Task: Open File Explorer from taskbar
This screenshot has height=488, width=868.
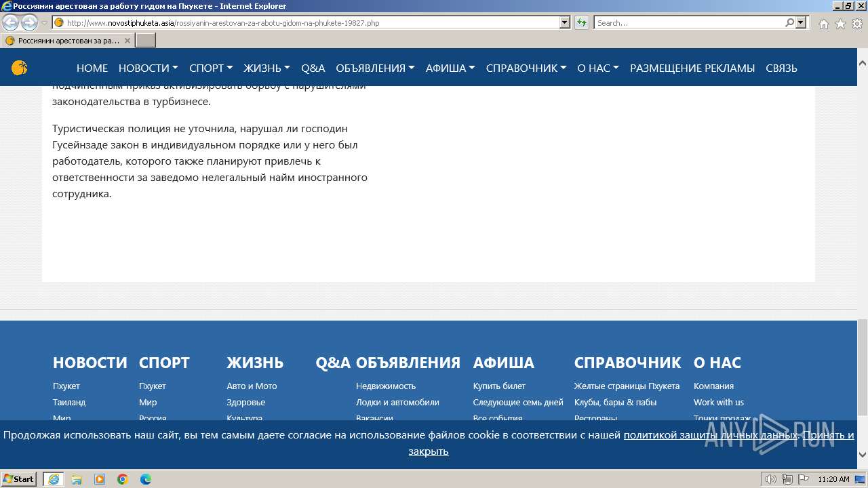Action: coord(77,479)
